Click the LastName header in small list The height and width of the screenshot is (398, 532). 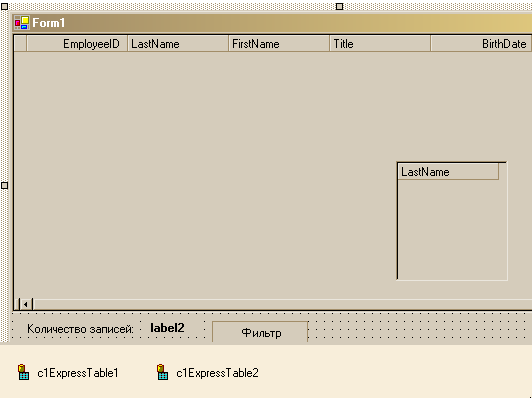(448, 172)
